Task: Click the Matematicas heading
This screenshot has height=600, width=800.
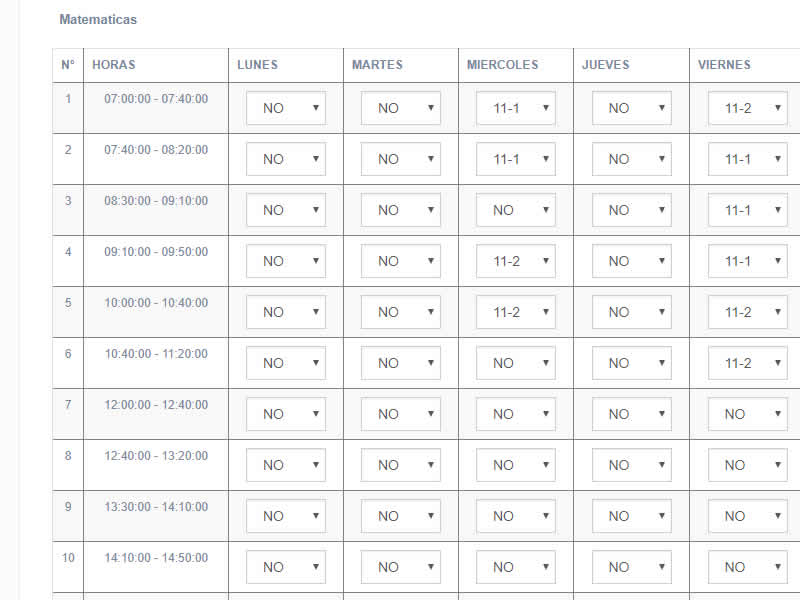Action: point(98,19)
